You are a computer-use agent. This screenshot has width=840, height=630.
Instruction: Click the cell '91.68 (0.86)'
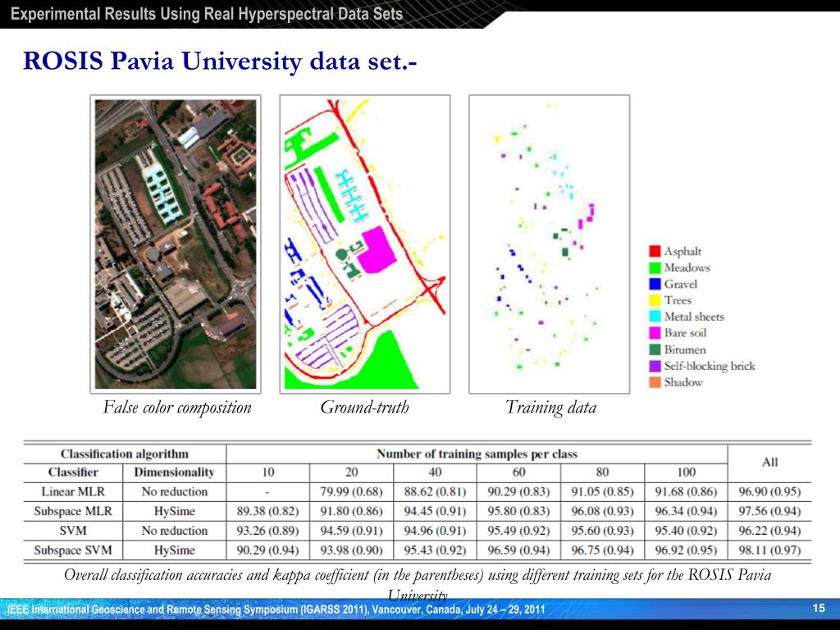[x=687, y=491]
